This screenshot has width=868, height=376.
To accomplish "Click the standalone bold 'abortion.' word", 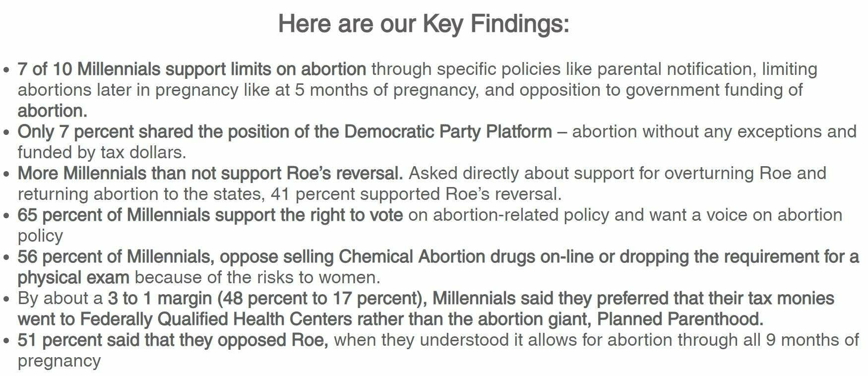I will click(52, 111).
